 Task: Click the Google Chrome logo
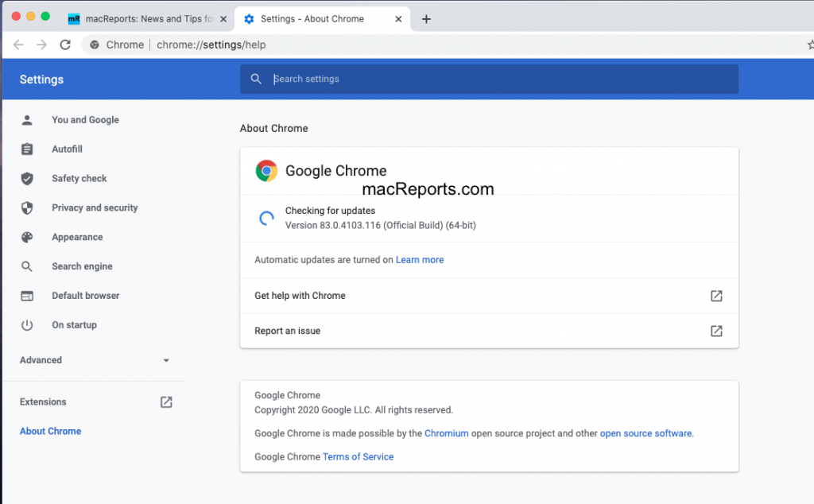coord(266,171)
